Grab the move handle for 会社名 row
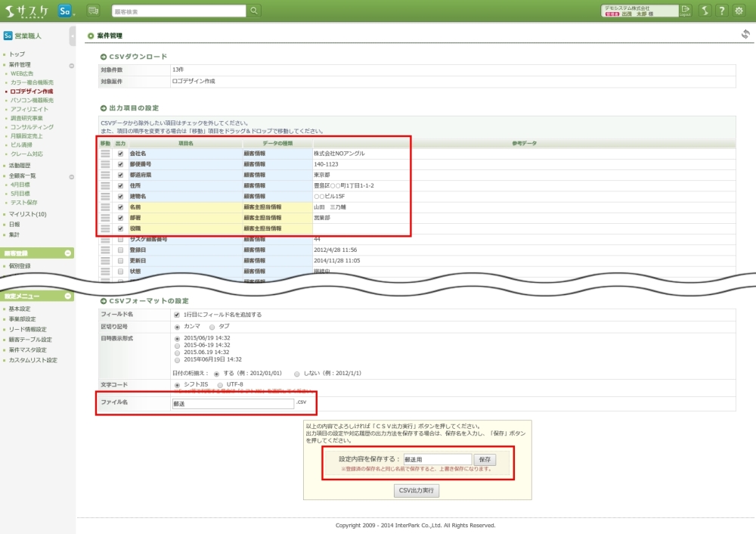Viewport: 756px width, 534px height. 105,154
